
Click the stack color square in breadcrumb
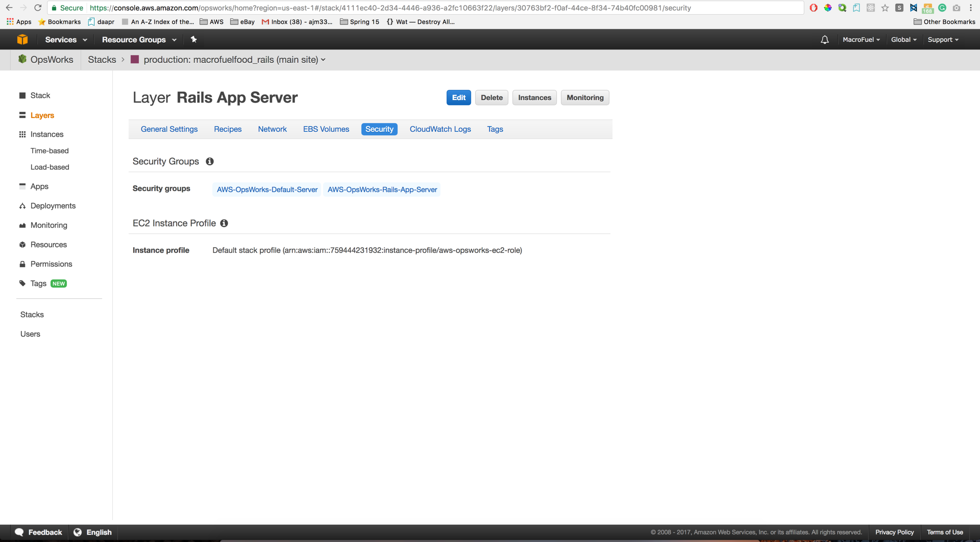point(135,59)
